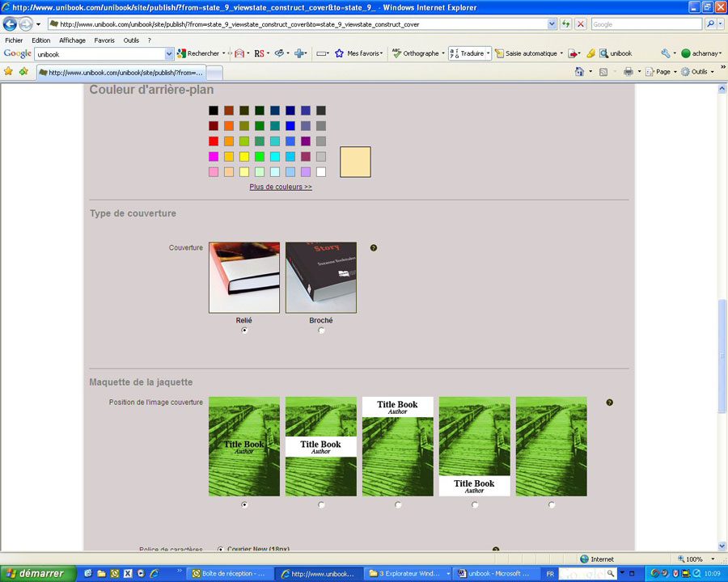Open the Affichage menu
The height and width of the screenshot is (582, 728).
coord(72,40)
